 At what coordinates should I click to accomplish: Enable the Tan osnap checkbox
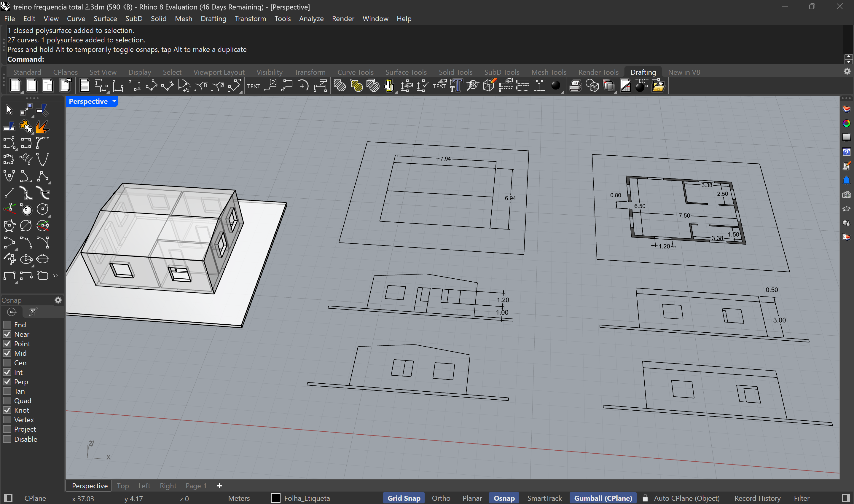coord(7,391)
